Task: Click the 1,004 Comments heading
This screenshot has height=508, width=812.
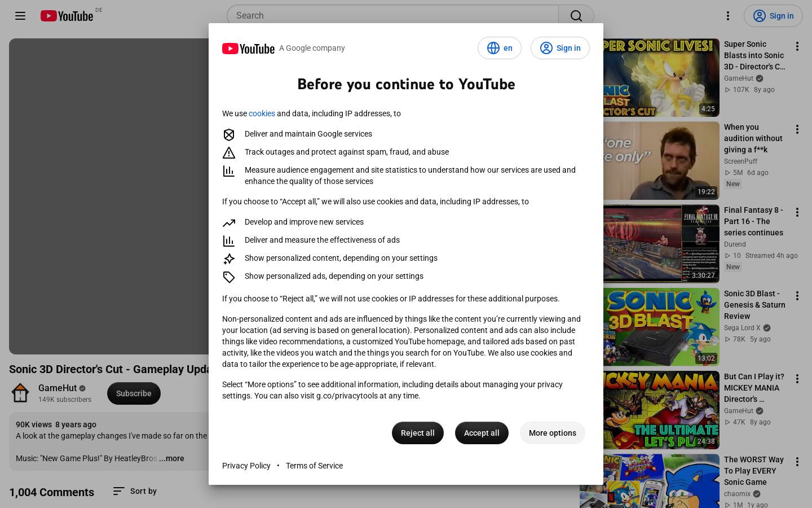Action: 51,492
